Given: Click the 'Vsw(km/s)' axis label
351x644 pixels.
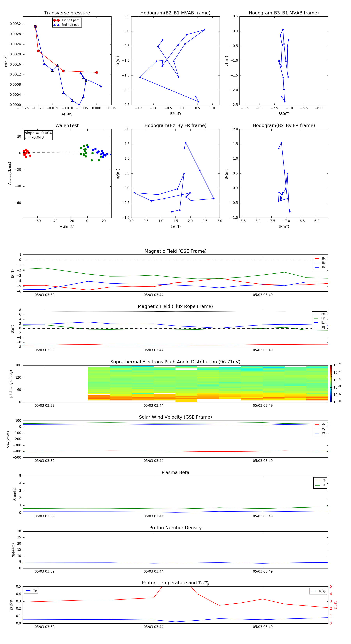Looking at the screenshot, I should click(x=8, y=439).
